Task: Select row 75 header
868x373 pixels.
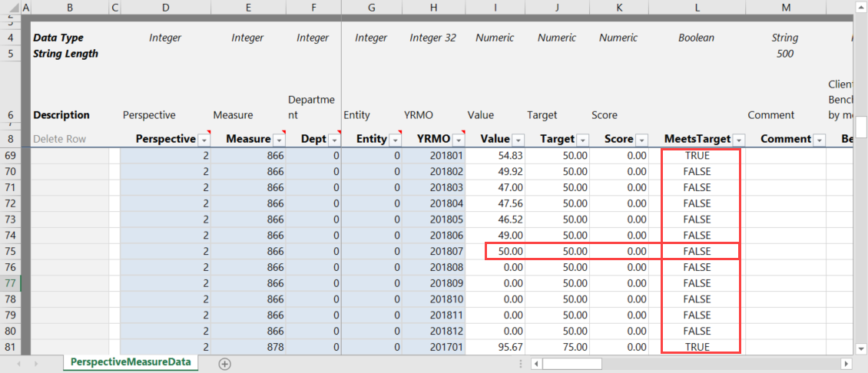Action: [11, 251]
